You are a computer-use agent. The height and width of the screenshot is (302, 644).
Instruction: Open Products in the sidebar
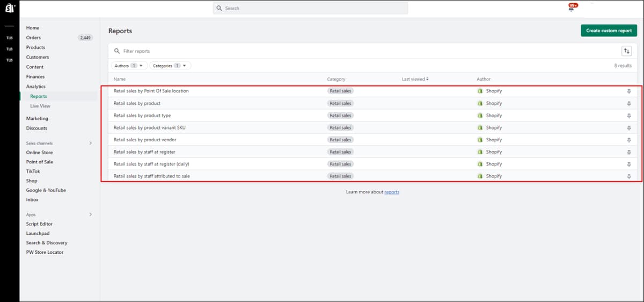[35, 47]
